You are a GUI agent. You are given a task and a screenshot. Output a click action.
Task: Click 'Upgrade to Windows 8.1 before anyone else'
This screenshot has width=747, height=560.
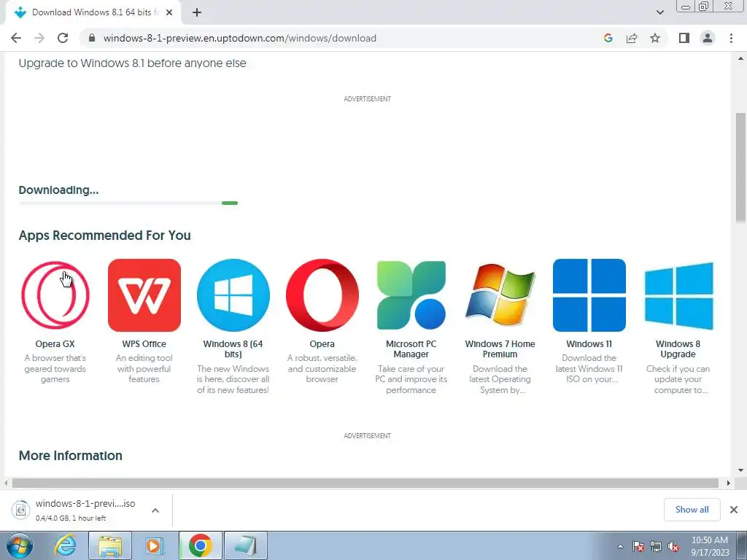tap(133, 63)
